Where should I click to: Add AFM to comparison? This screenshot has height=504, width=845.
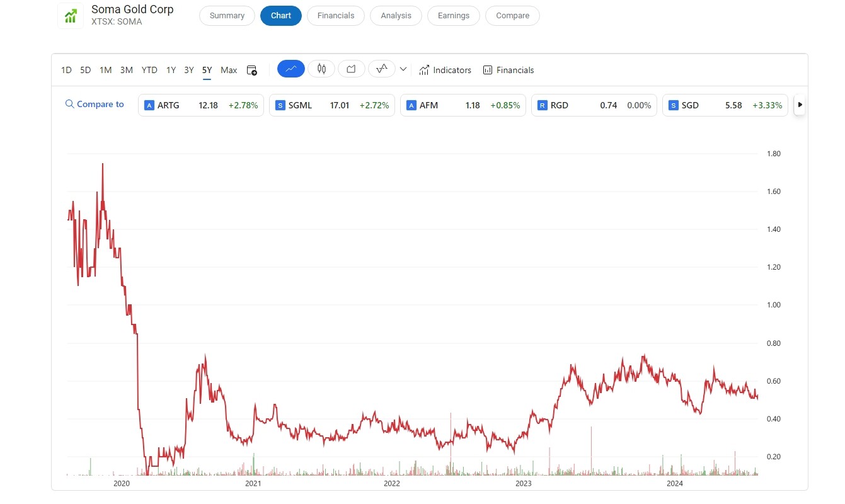463,105
